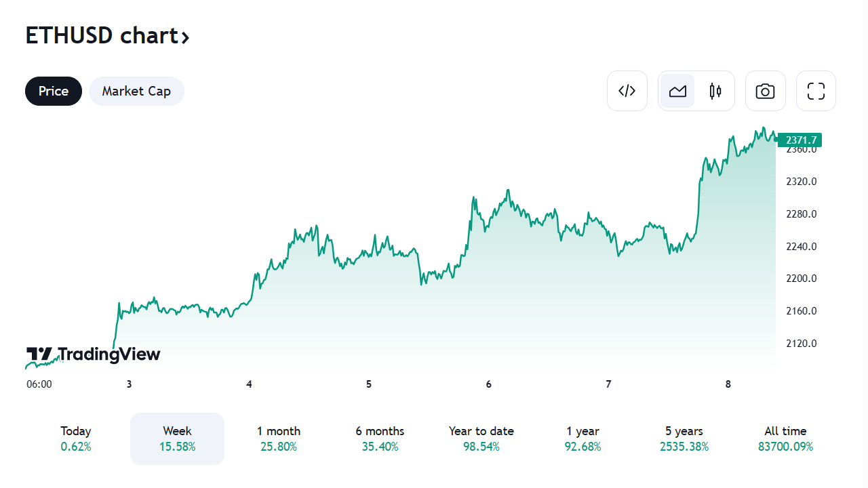Show the 1 month price range
Viewport: 868px width, 488px height.
(279, 439)
